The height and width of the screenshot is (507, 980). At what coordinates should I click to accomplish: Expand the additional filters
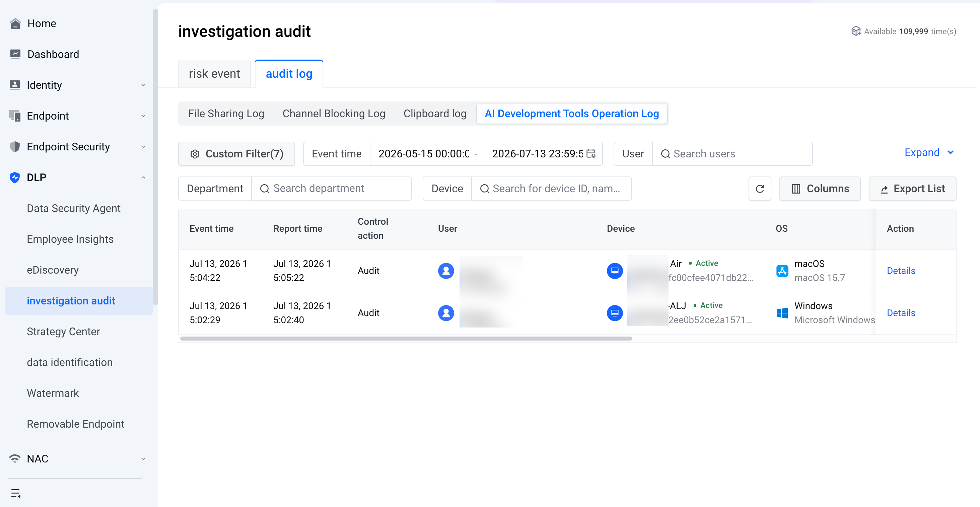[x=929, y=153]
